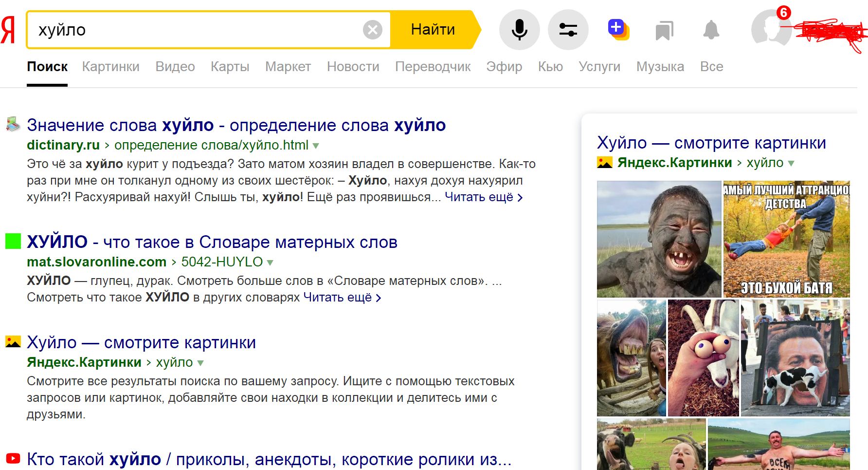Open the dictinary.ru domain link

(x=63, y=145)
